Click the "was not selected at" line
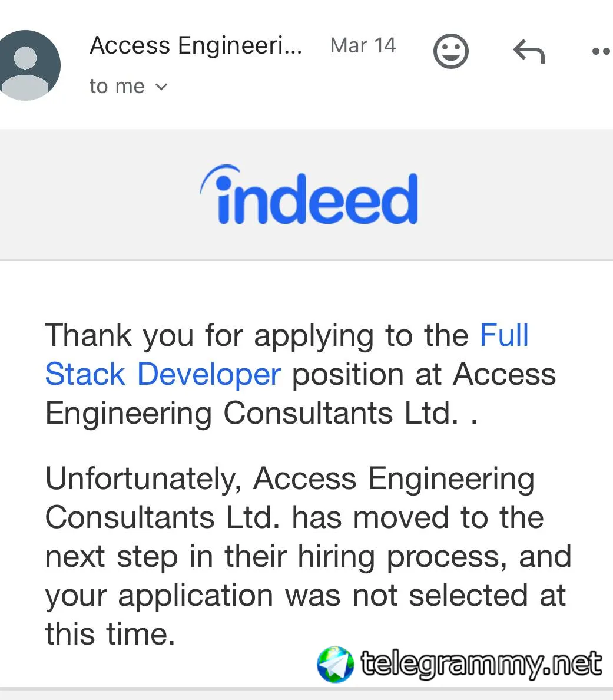The image size is (613, 700). [x=306, y=596]
